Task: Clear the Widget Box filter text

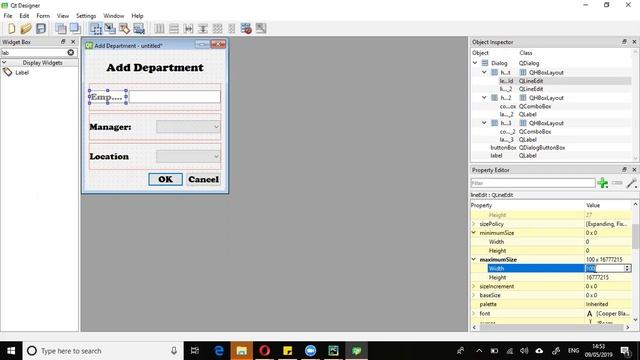Action: pos(71,52)
